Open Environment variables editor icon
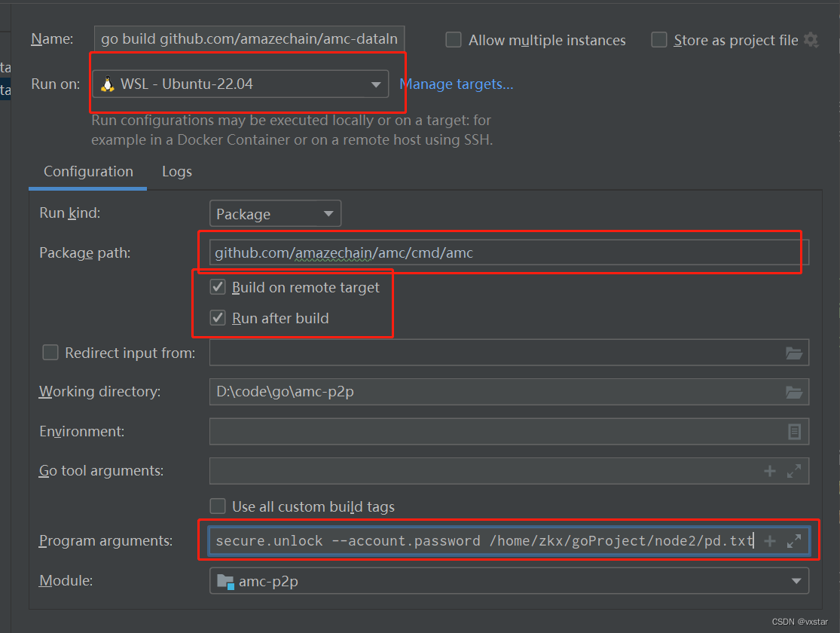This screenshot has width=840, height=633. click(x=794, y=432)
